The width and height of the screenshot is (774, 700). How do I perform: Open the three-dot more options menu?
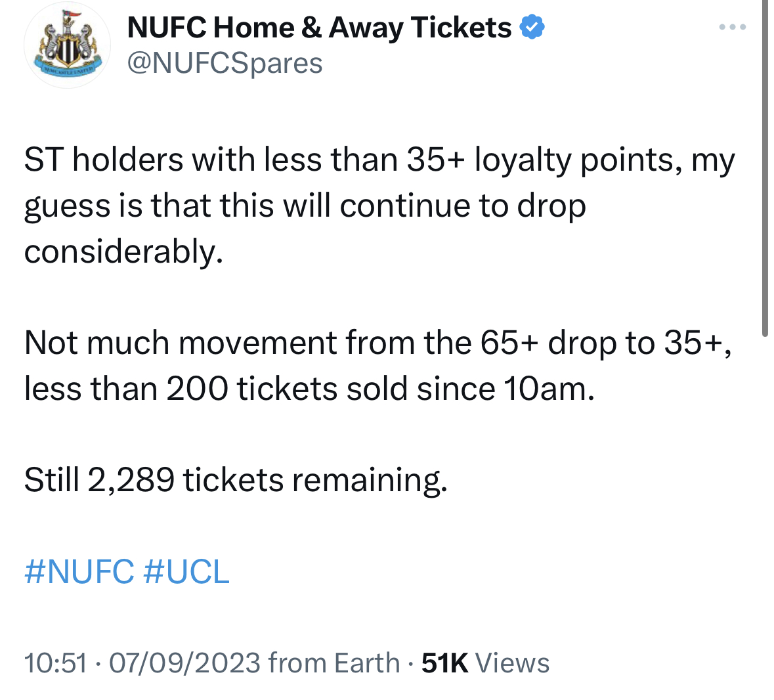tap(733, 27)
